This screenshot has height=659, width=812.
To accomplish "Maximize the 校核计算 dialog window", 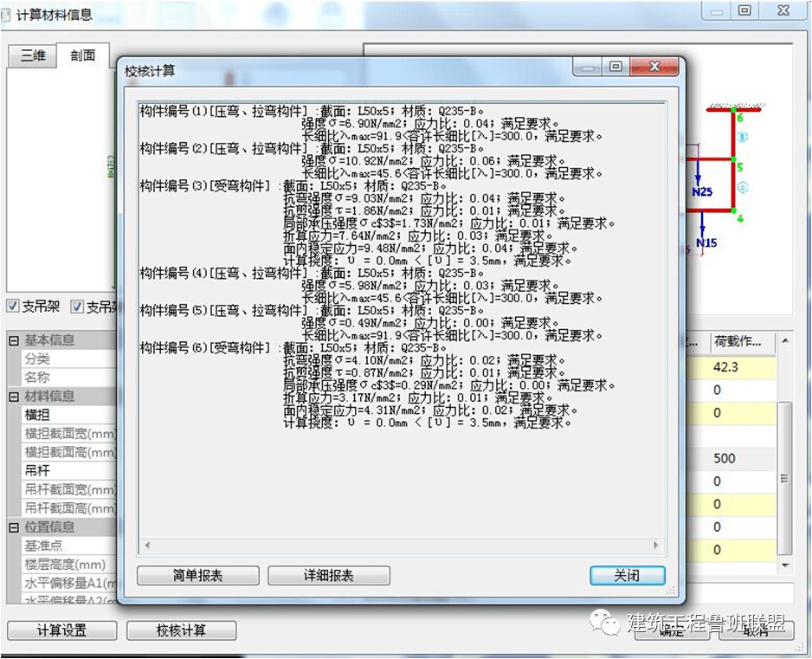I will click(x=615, y=67).
